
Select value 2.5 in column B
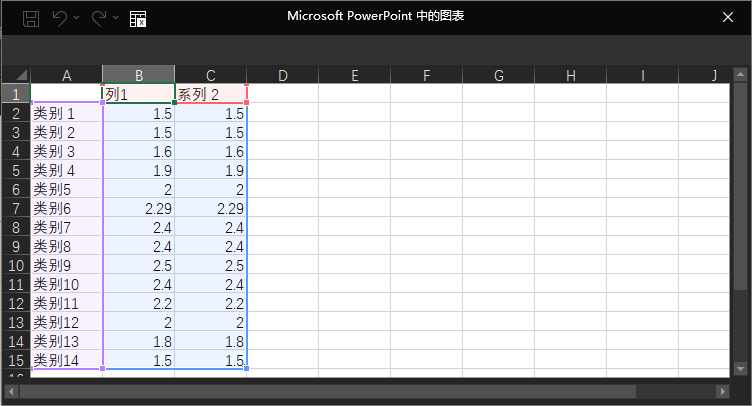click(x=139, y=265)
